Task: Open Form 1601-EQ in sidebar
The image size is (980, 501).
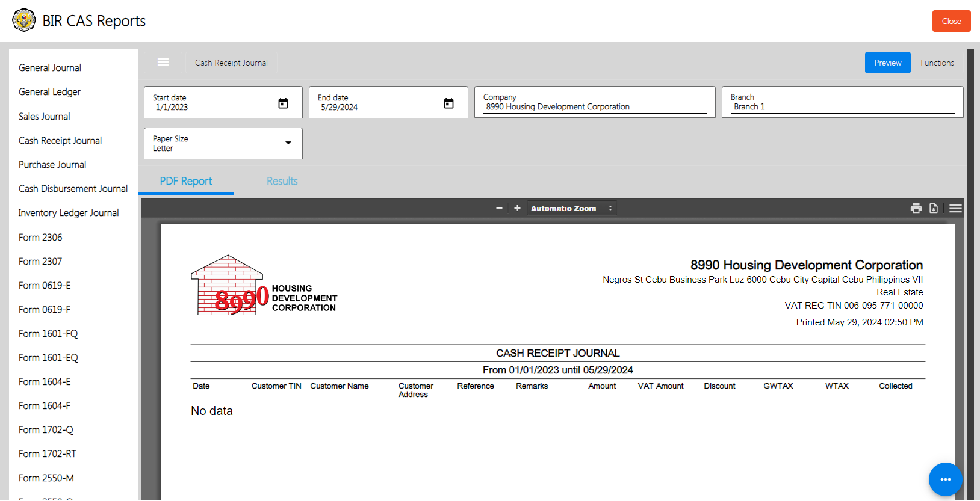Action: coord(48,358)
